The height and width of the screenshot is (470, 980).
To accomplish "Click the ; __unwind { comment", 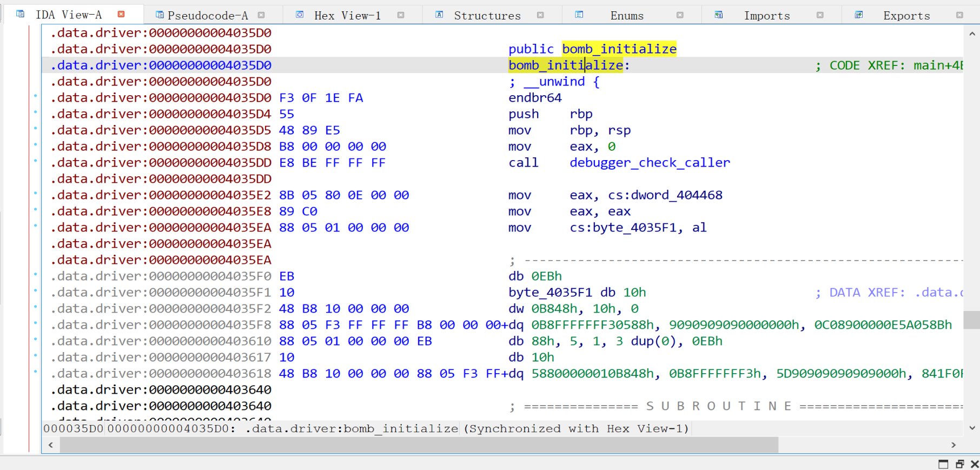I will coord(554,82).
